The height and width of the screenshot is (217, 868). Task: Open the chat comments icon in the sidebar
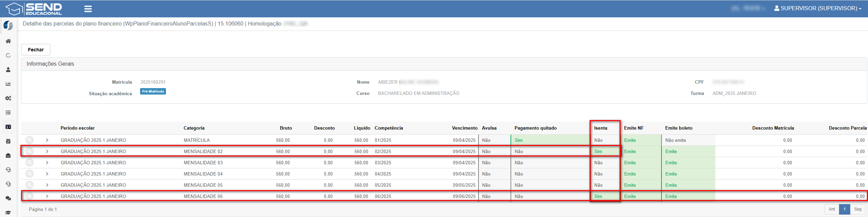pyautogui.click(x=8, y=198)
